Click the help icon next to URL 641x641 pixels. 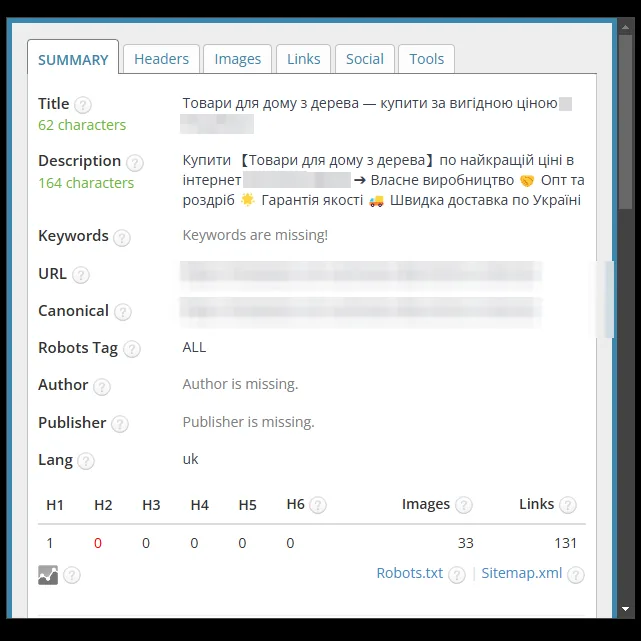[x=81, y=275]
